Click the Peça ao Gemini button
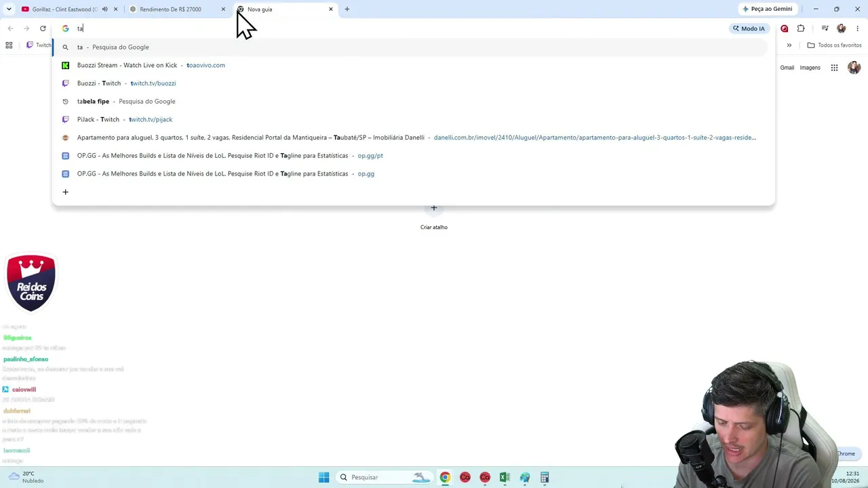The image size is (868, 488). pos(767,9)
